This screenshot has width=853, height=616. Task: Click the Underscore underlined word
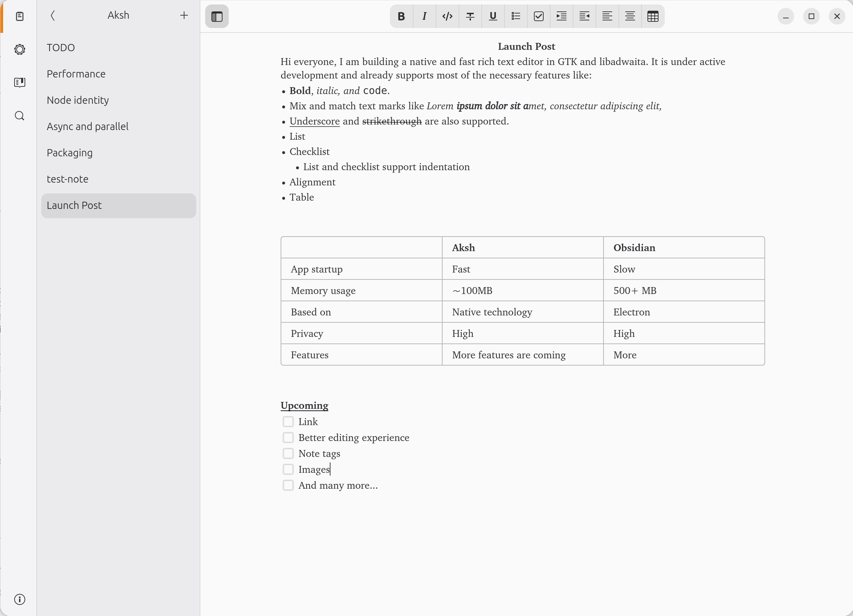coord(315,121)
